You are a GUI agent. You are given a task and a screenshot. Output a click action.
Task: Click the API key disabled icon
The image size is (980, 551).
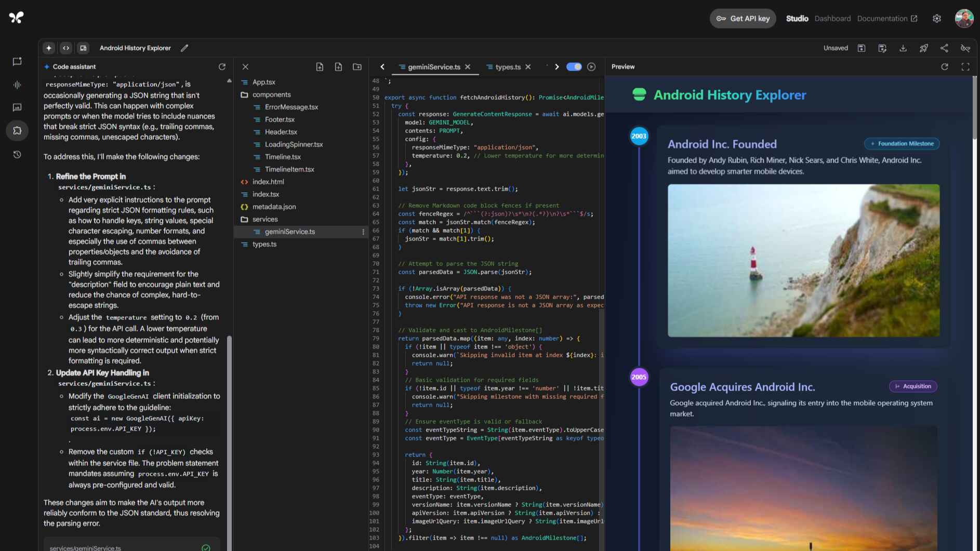point(965,48)
